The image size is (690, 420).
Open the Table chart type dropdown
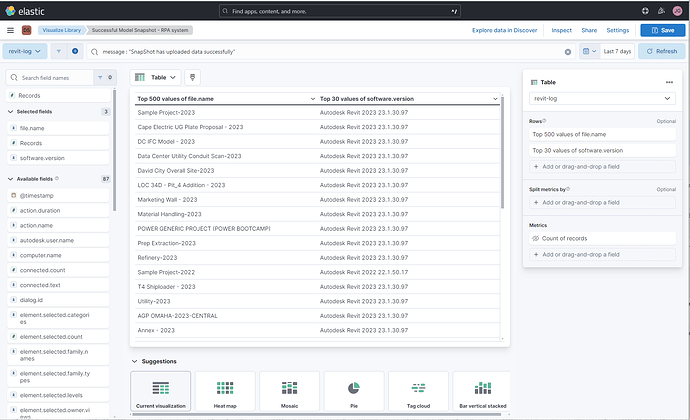tap(155, 77)
